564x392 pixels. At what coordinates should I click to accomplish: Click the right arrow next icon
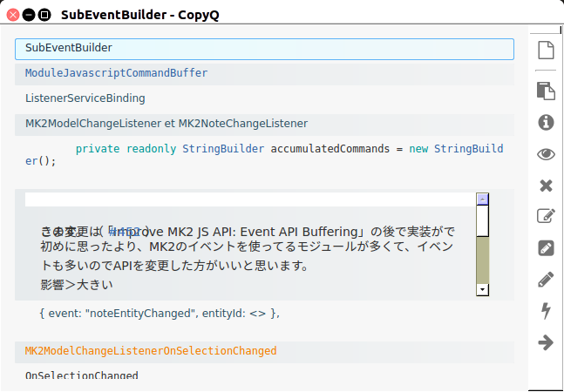pyautogui.click(x=546, y=342)
